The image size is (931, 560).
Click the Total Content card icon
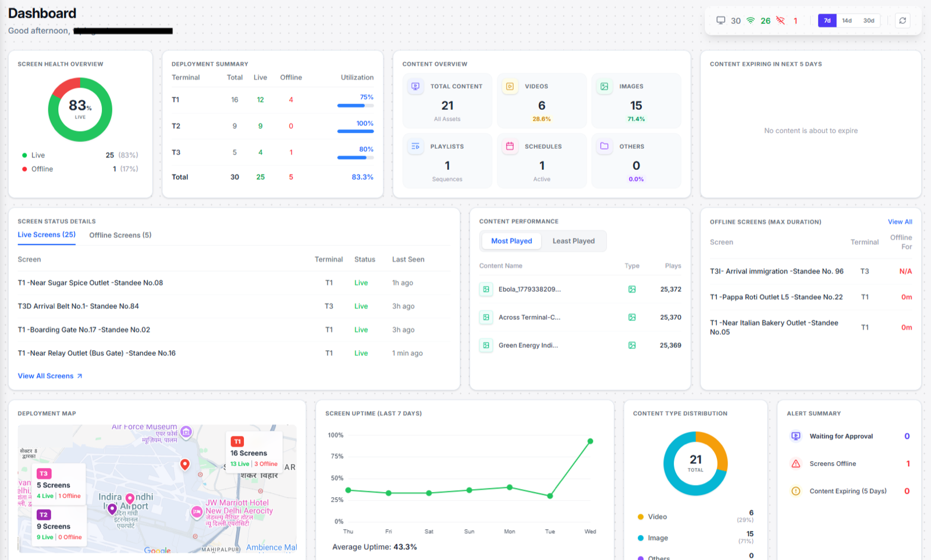[x=415, y=86]
